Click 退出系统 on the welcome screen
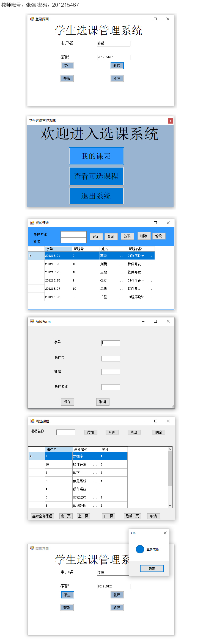203x644 pixels. tap(96, 196)
